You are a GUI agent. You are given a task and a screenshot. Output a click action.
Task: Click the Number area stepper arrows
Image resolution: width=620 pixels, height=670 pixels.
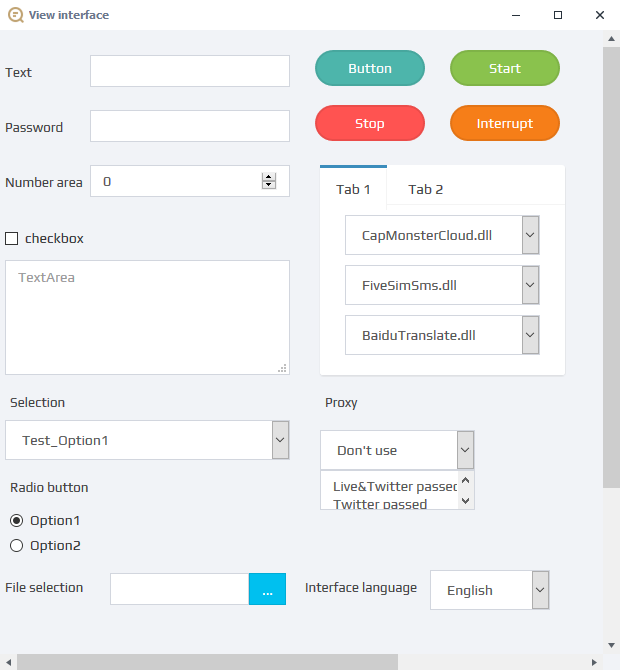(x=268, y=181)
